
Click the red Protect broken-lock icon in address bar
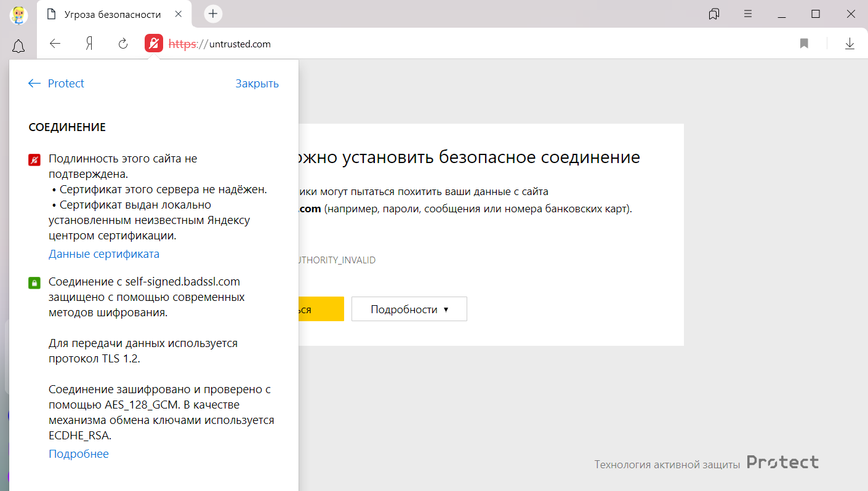[154, 44]
